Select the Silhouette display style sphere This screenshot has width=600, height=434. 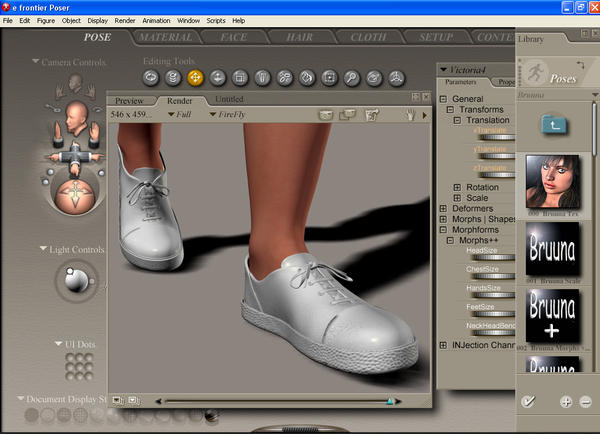click(x=31, y=415)
